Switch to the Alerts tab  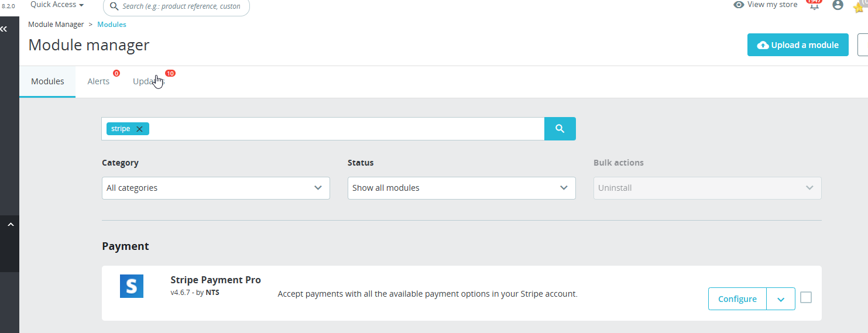point(98,81)
